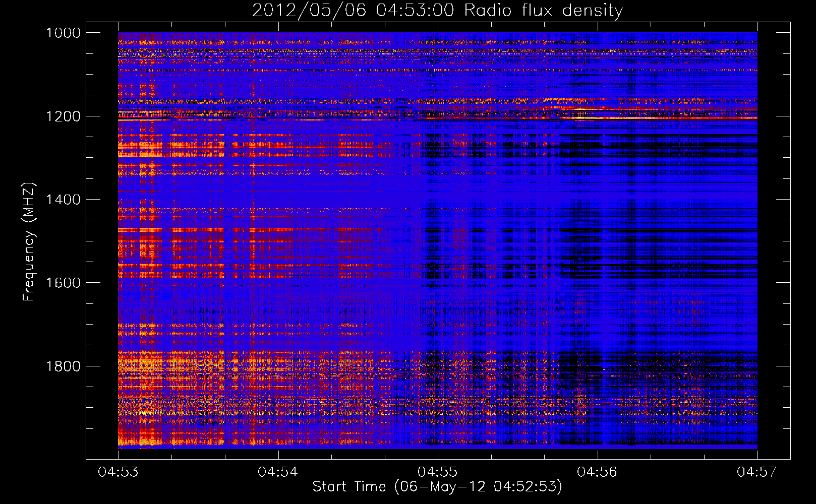Viewport: 816px width, 504px height.
Task: Select the 1200 frequency axis label
Action: [63, 116]
